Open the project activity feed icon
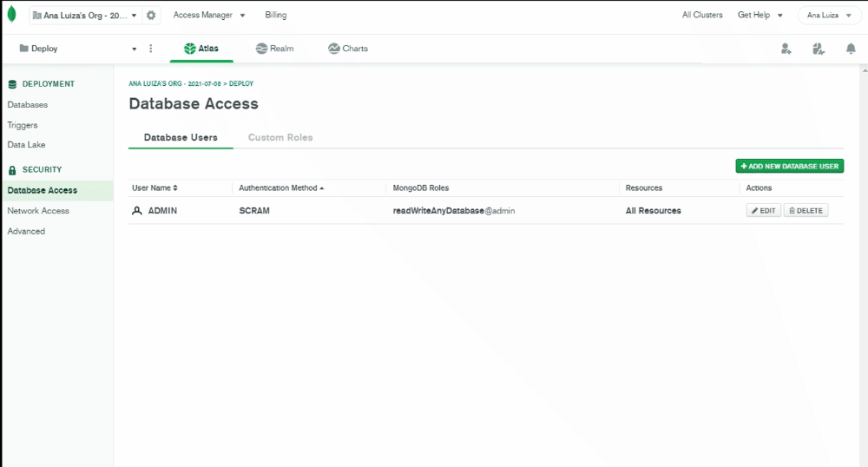Image resolution: width=868 pixels, height=467 pixels. 819,49
